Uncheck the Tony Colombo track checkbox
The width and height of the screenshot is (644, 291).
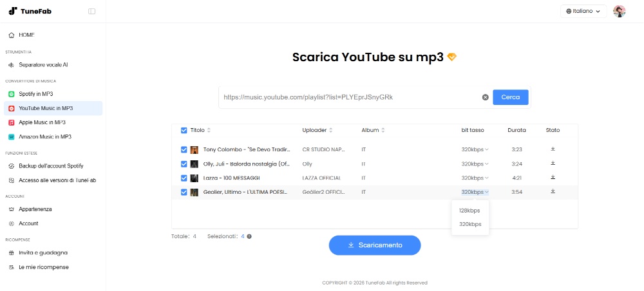coord(184,150)
